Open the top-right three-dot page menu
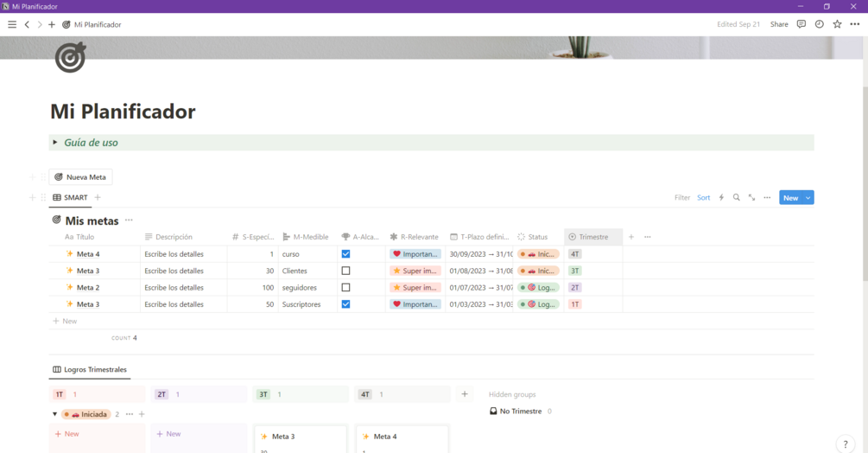 pos(855,24)
